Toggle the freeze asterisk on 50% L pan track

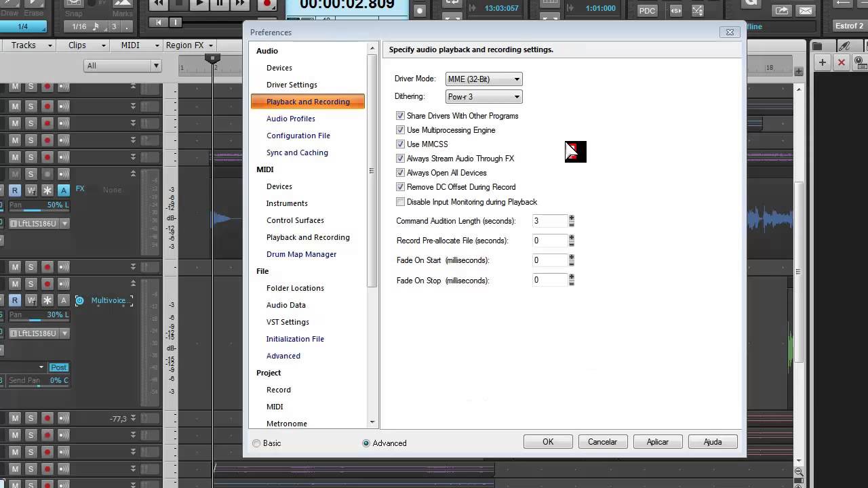47,190
